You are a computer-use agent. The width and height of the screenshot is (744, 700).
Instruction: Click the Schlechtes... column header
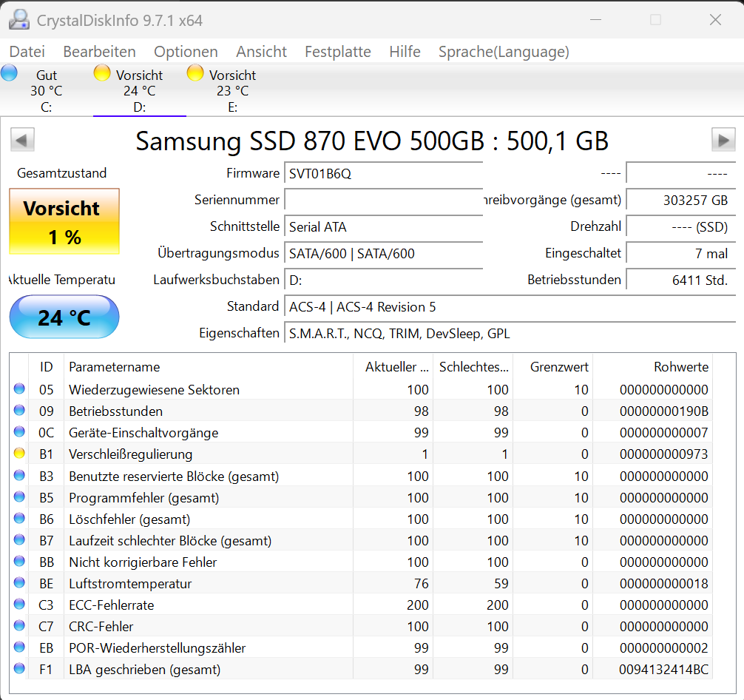point(473,366)
